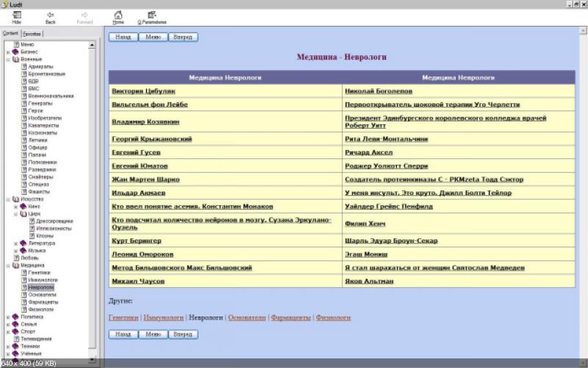Image resolution: width=588 pixels, height=368 pixels.
Task: Open the Генетики link under Другие
Action: coord(123,318)
